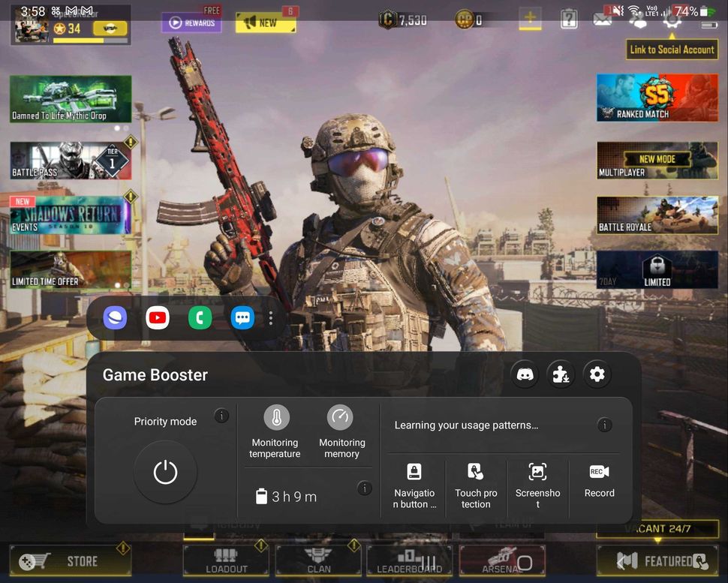Tap the Monitoring temperature thermometer icon
Screen dimensions: 728x583
point(275,417)
